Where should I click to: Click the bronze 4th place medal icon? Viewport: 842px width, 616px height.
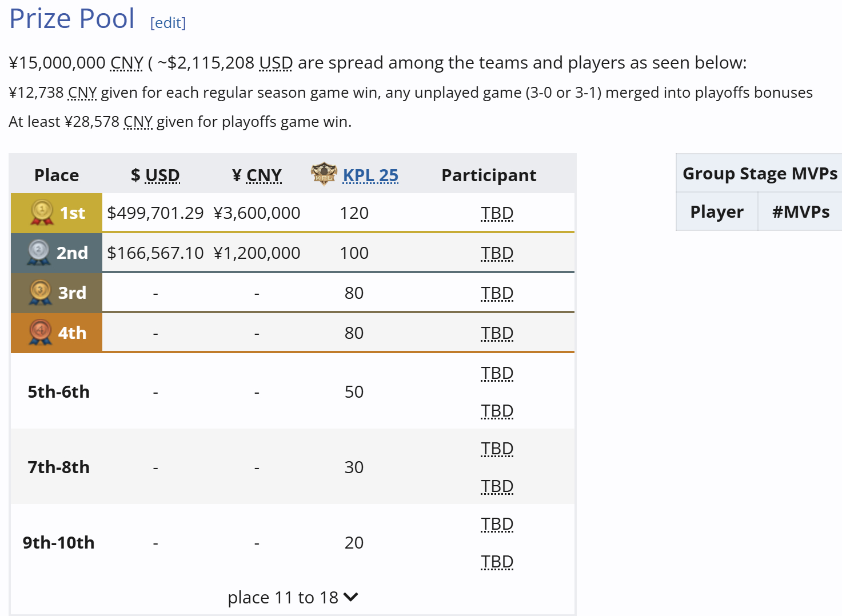click(41, 333)
